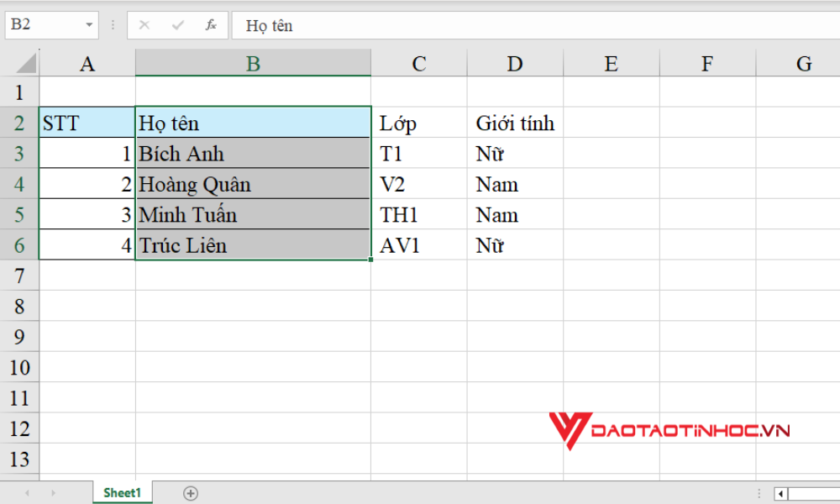Screen dimensions: 840x504
Task: Select row 1 header
Action: point(19,92)
